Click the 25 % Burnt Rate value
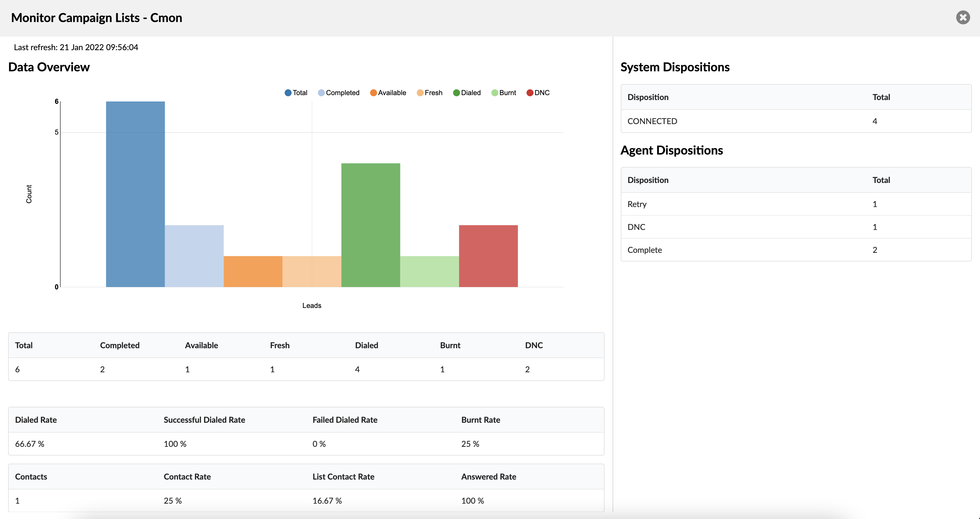The width and height of the screenshot is (980, 519). tap(470, 444)
